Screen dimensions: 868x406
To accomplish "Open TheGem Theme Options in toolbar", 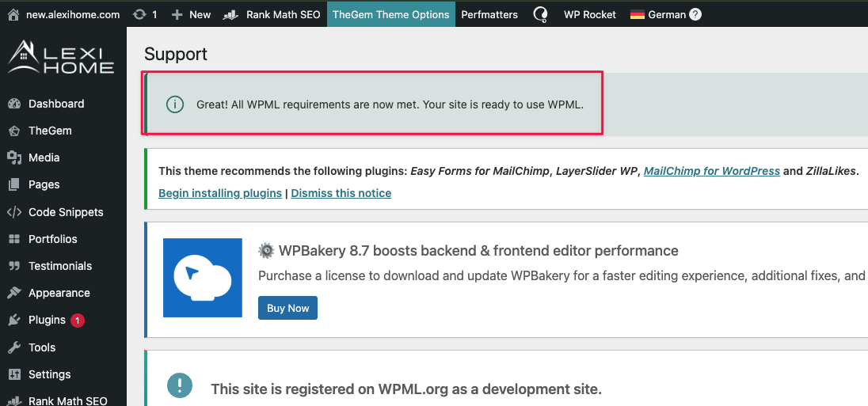I will tap(390, 14).
